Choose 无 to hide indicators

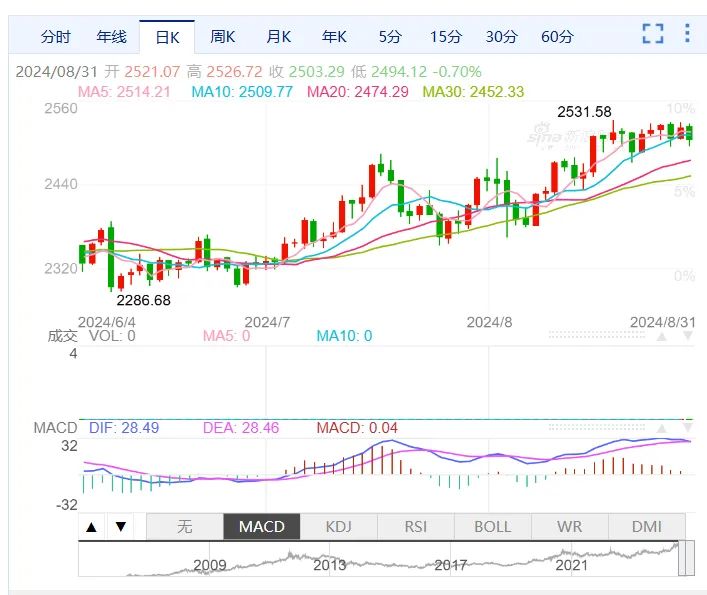tap(185, 526)
